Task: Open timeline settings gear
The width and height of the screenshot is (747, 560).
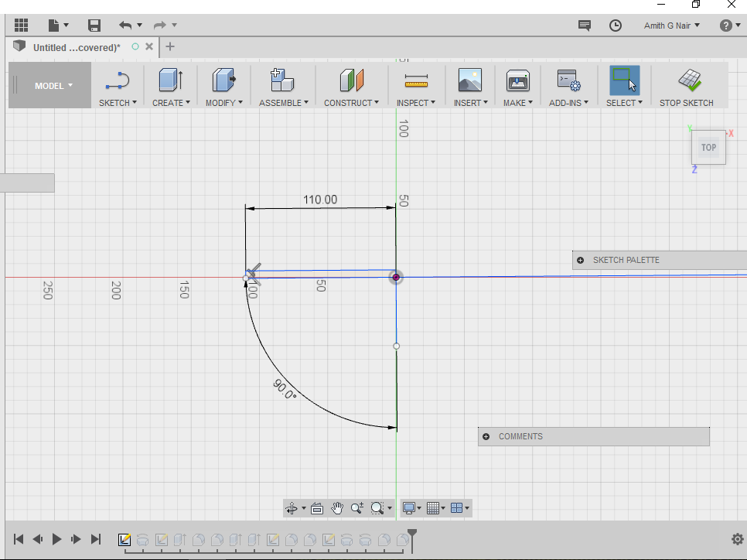Action: click(737, 539)
